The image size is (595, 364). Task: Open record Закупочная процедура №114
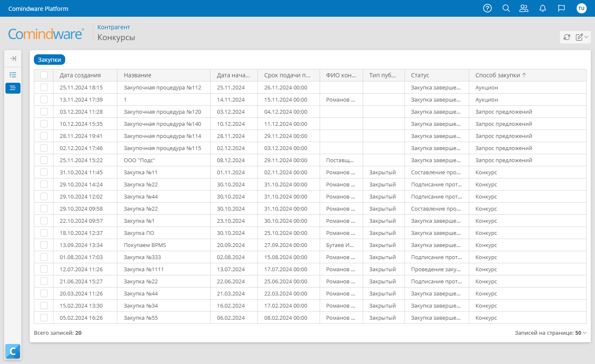tap(163, 136)
